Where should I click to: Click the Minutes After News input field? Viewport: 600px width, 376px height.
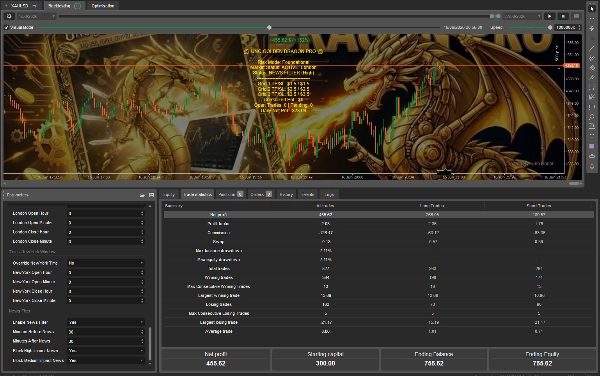point(106,341)
